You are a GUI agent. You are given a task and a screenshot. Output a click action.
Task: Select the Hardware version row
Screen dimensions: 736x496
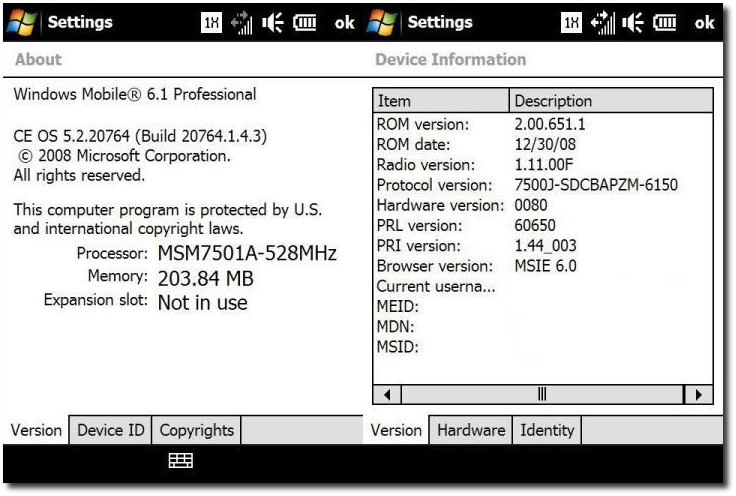[543, 205]
